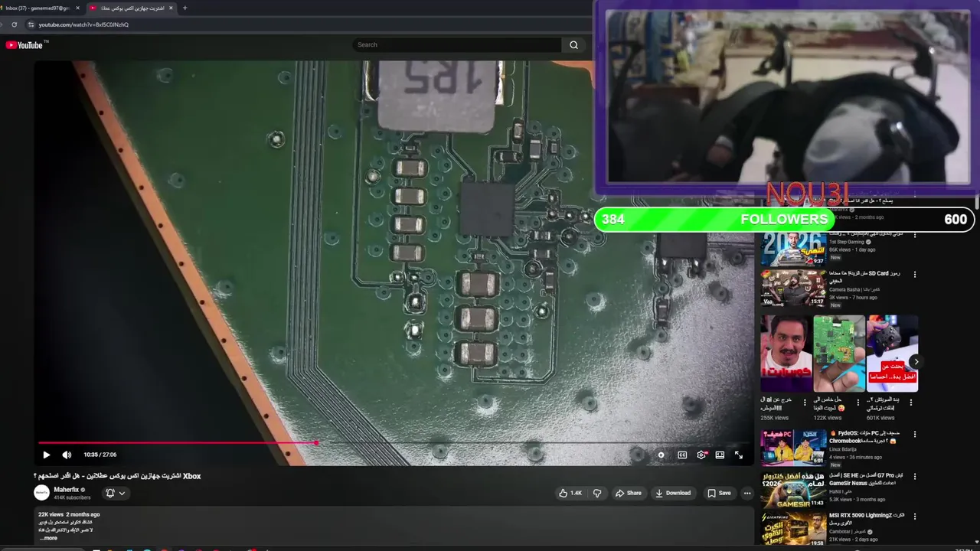Open more actions three-dot menu below video
Viewport: 980px width, 551px height.
[x=747, y=493]
